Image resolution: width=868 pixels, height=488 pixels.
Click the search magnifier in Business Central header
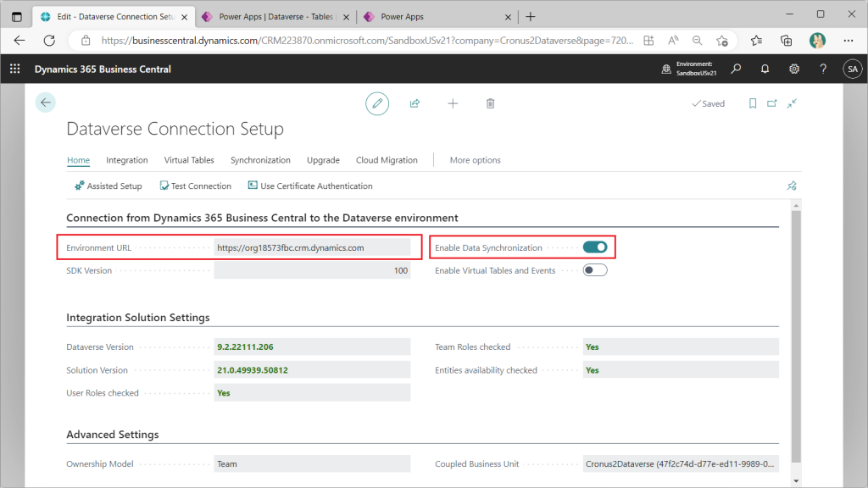pos(736,69)
